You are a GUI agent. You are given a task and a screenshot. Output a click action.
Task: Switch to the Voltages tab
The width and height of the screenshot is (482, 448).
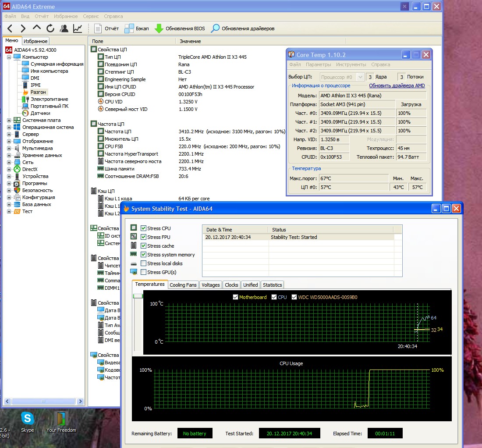tap(211, 285)
